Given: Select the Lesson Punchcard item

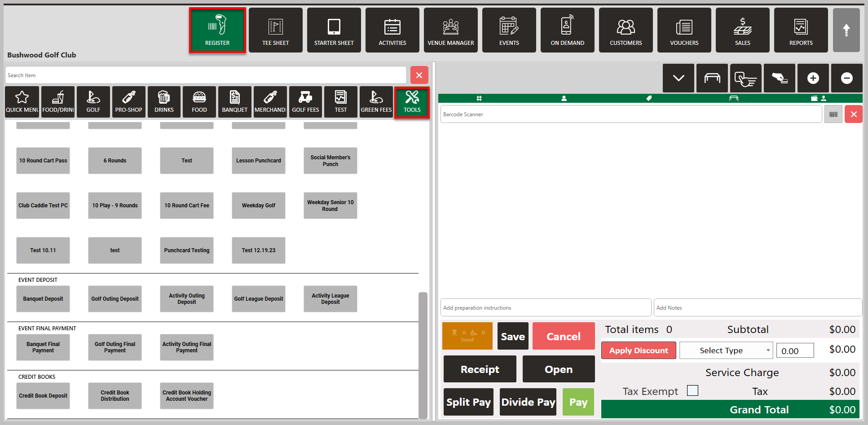Looking at the screenshot, I should [259, 161].
